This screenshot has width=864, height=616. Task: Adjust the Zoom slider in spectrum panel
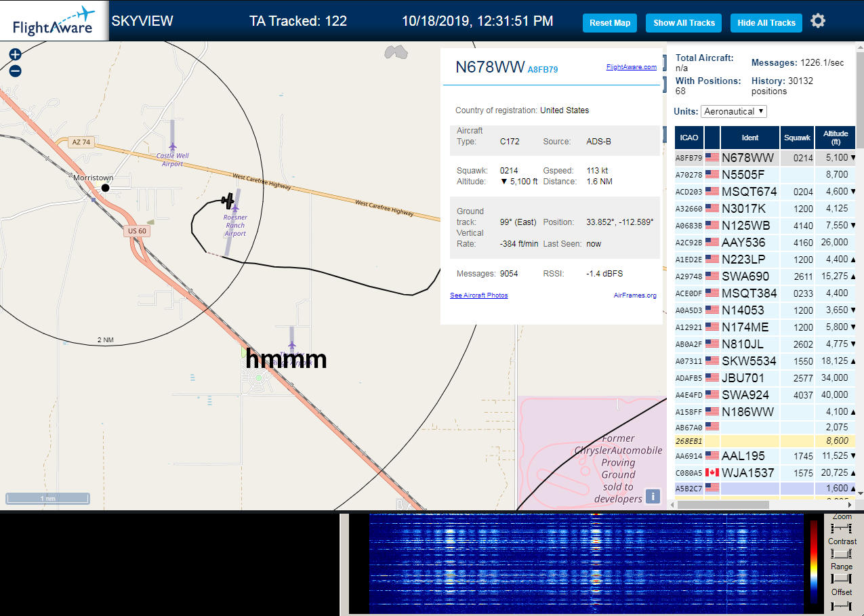pos(841,528)
